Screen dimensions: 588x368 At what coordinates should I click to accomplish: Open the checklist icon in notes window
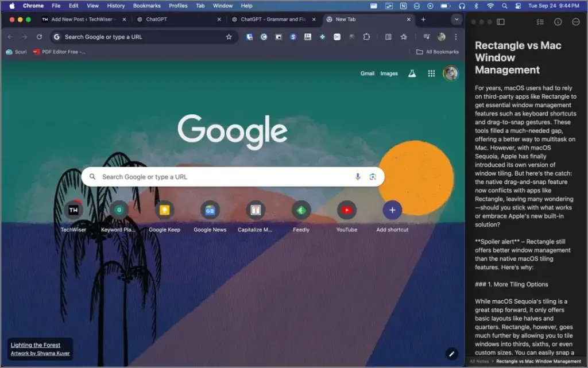(x=540, y=22)
